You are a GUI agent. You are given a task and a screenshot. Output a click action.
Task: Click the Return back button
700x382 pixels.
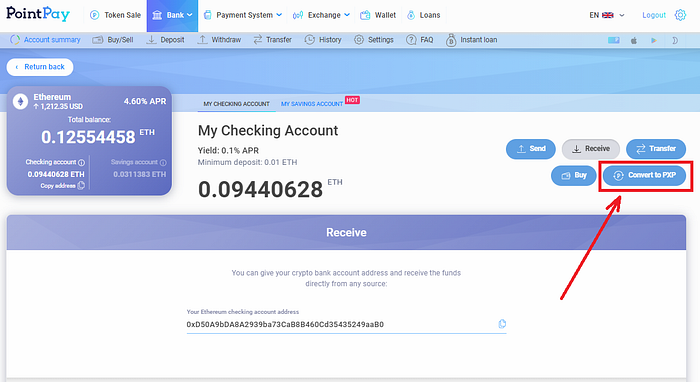[40, 67]
